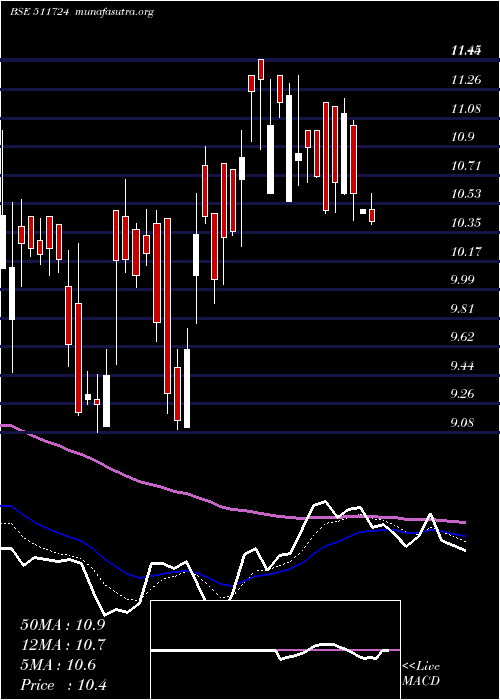Click the 11.08 price axis label
Image resolution: width=500 pixels, height=700 pixels.
pyautogui.click(x=466, y=108)
